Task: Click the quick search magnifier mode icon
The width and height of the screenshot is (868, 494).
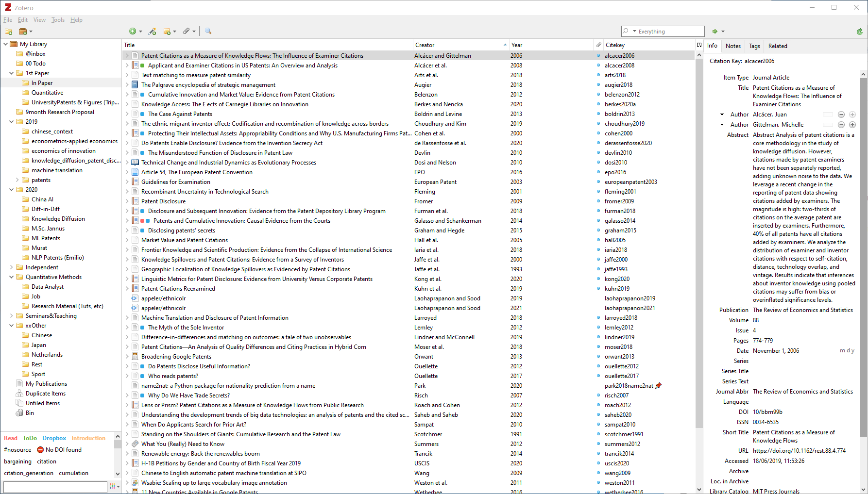Action: pos(626,32)
